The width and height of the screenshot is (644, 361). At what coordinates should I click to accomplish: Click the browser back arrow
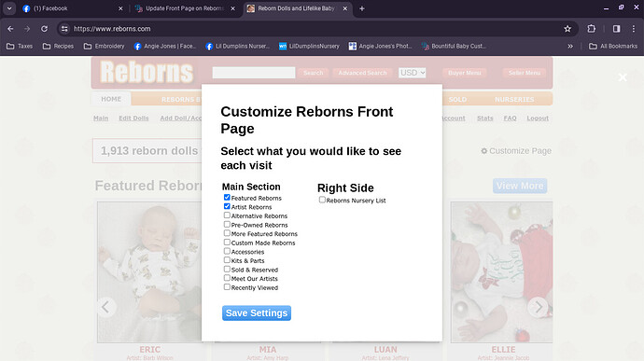point(10,29)
